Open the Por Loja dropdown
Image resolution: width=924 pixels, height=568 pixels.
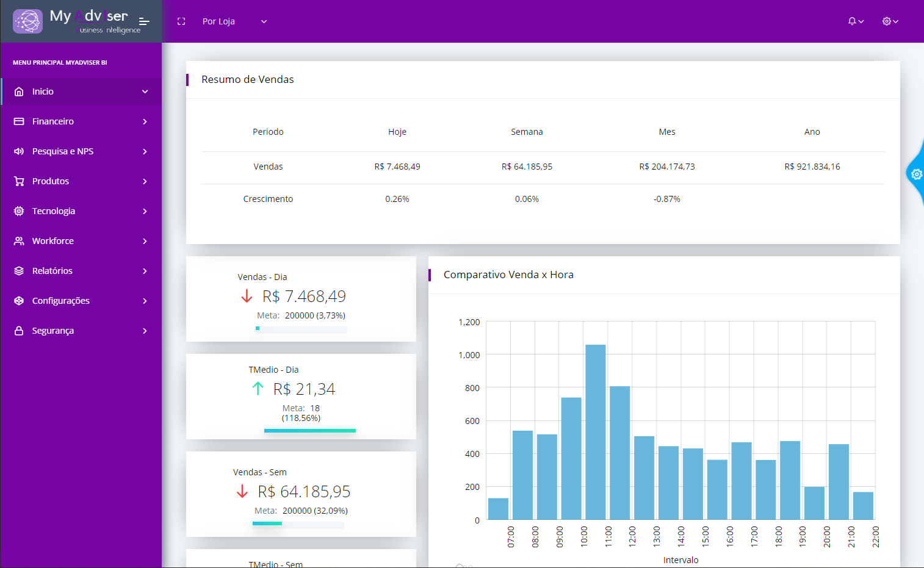[x=234, y=21]
